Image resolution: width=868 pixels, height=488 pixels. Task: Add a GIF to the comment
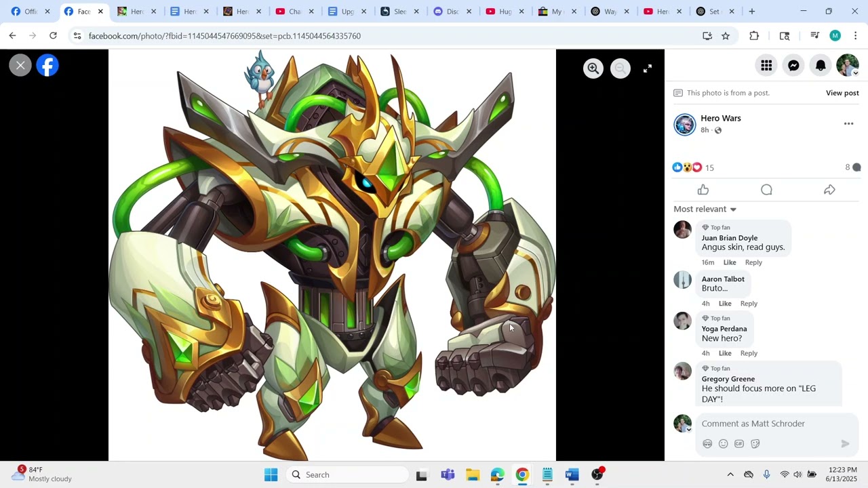(x=739, y=444)
